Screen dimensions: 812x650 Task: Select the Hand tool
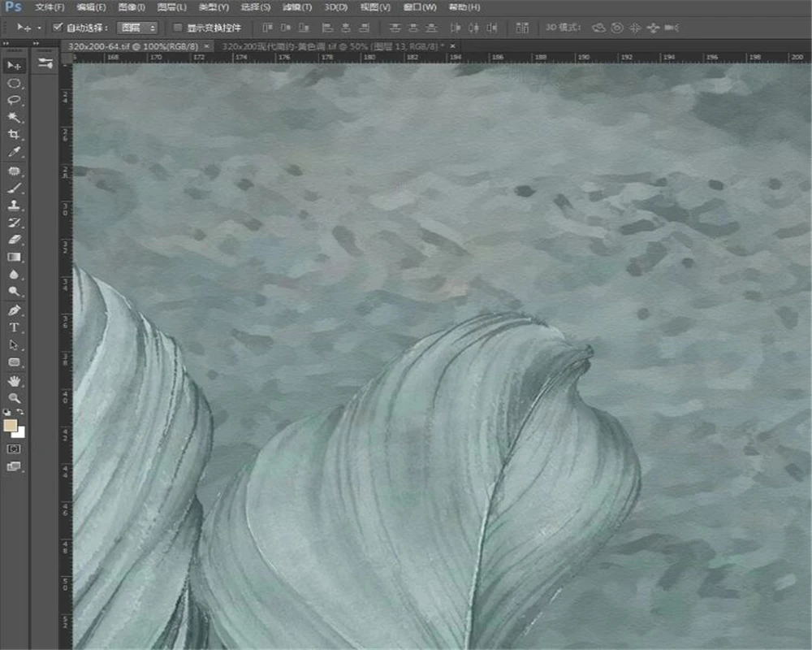(x=14, y=381)
